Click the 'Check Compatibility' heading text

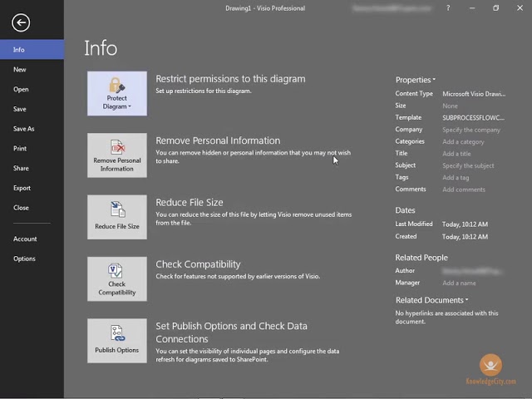[x=198, y=264]
